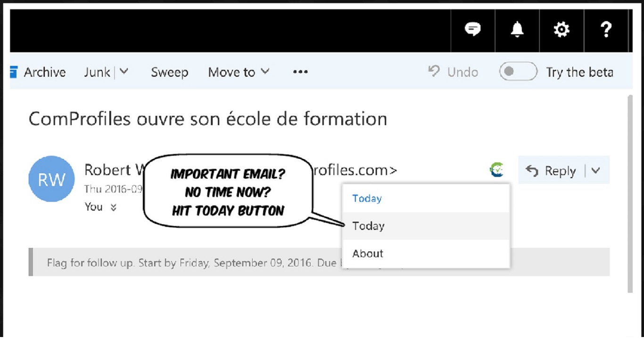Click the Sweep button
644x362 pixels.
[x=169, y=72]
